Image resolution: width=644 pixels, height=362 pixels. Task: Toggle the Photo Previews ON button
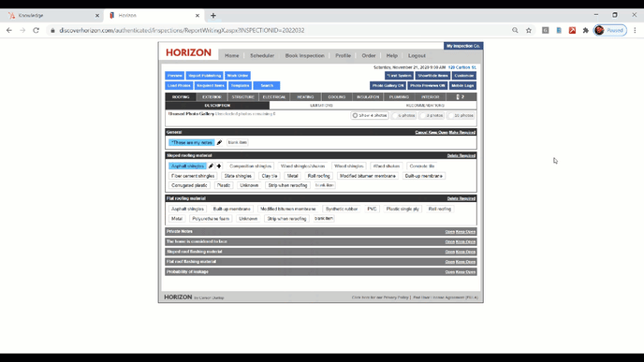(428, 85)
